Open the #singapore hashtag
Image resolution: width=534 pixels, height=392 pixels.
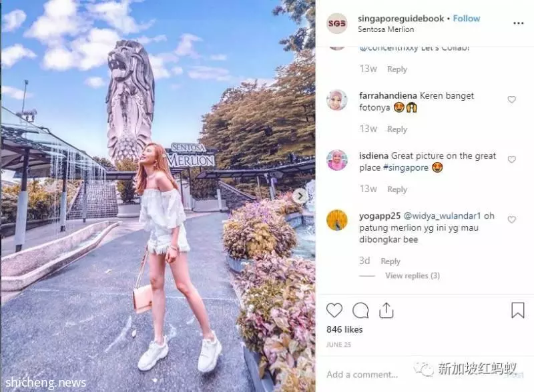pos(406,167)
